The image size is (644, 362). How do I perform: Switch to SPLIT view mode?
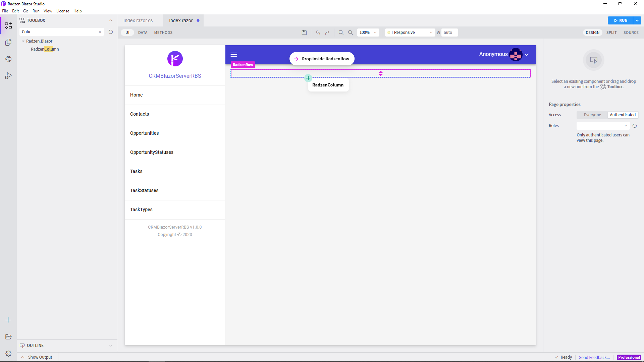(x=611, y=33)
